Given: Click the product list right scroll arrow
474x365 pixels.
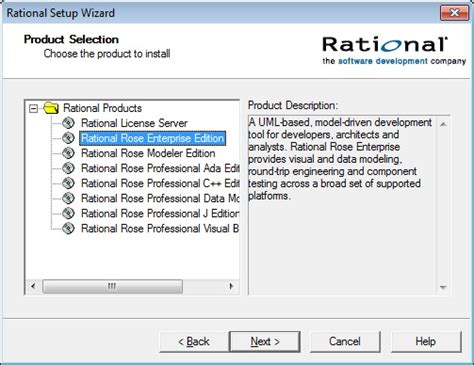Looking at the screenshot, I should click(x=231, y=286).
